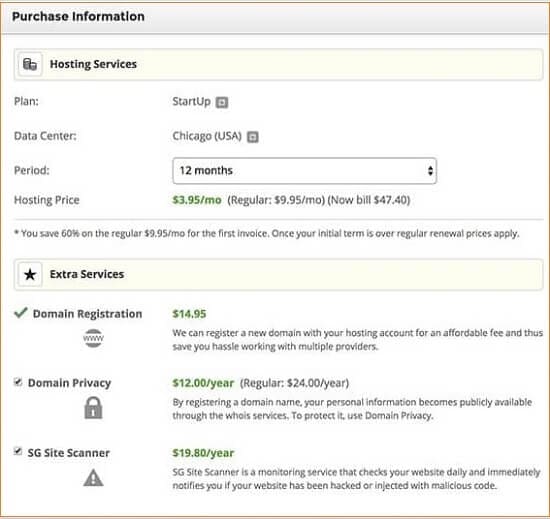Image resolution: width=550 pixels, height=519 pixels.
Task: Click the domain privacy description paragraph
Action: (x=352, y=409)
